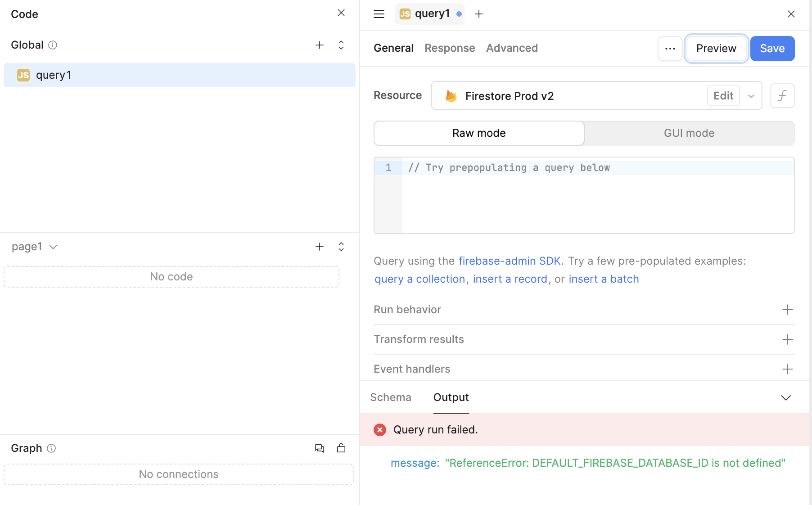Insert query a collection example
This screenshot has height=505, width=812.
[x=420, y=279]
